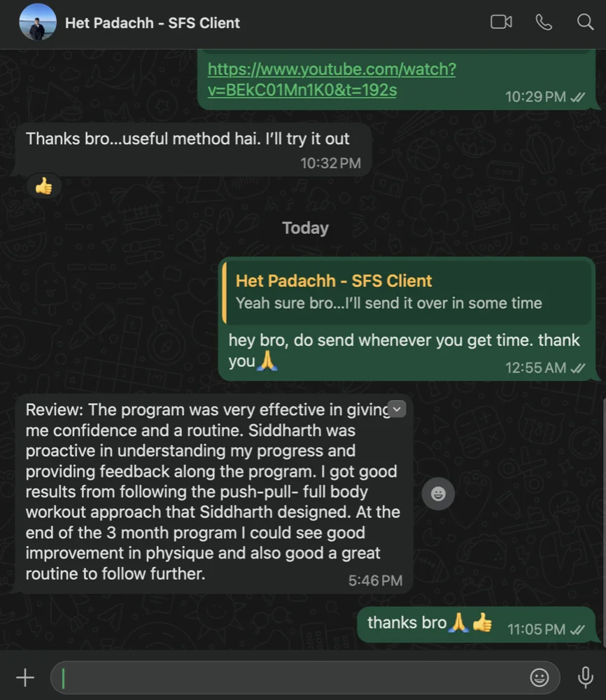The width and height of the screenshot is (606, 700).
Task: Open the emoji picker in the message bar
Action: point(540,677)
